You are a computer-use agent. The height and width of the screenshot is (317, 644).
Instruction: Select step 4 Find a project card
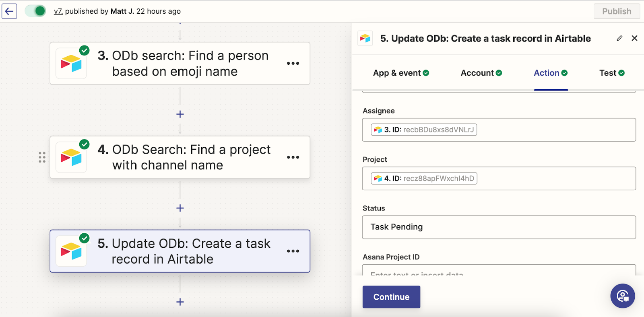coord(180,157)
